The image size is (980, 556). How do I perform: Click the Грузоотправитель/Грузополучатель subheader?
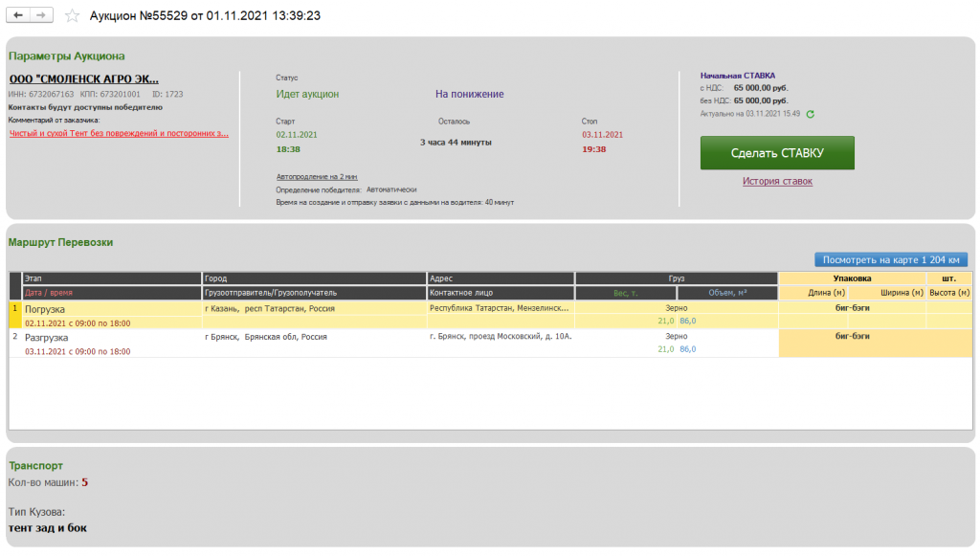pos(314,293)
